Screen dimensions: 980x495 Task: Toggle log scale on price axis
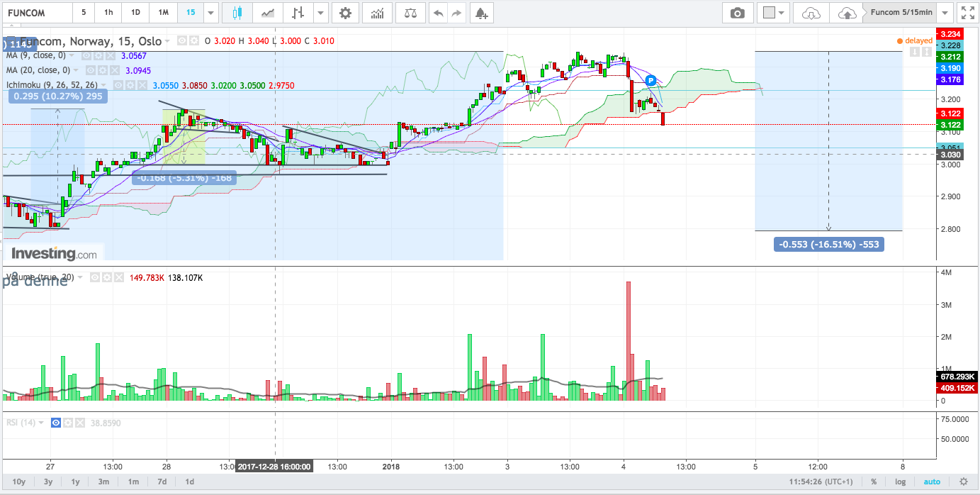coord(900,482)
